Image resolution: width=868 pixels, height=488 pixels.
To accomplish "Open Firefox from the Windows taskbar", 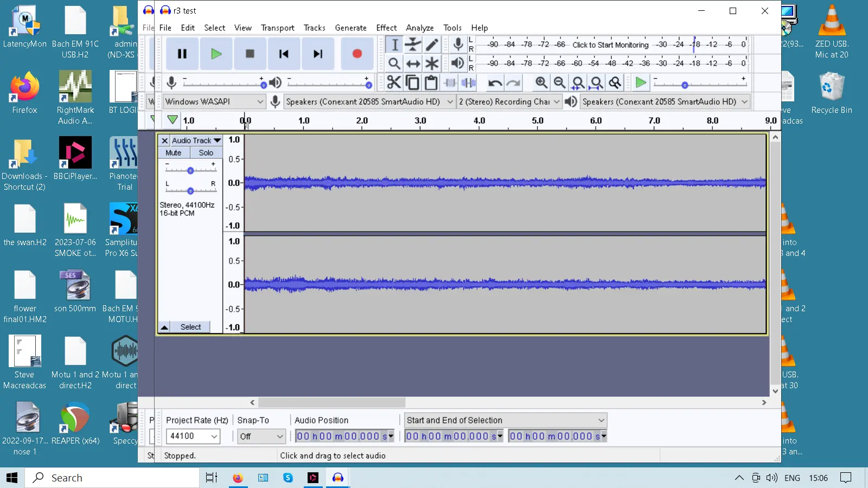I will tap(238, 478).
